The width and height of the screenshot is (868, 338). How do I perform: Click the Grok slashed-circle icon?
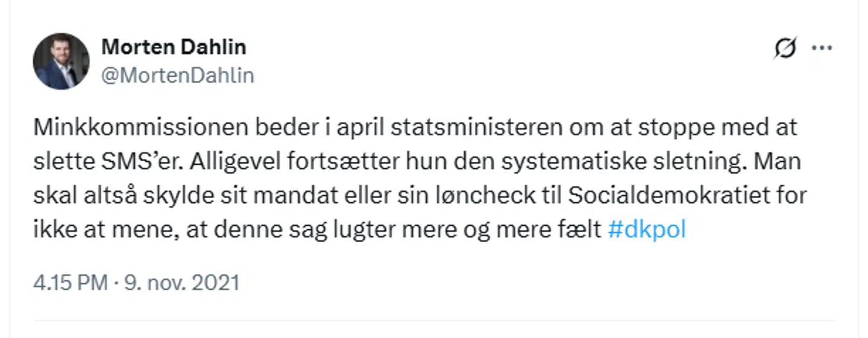(x=785, y=48)
